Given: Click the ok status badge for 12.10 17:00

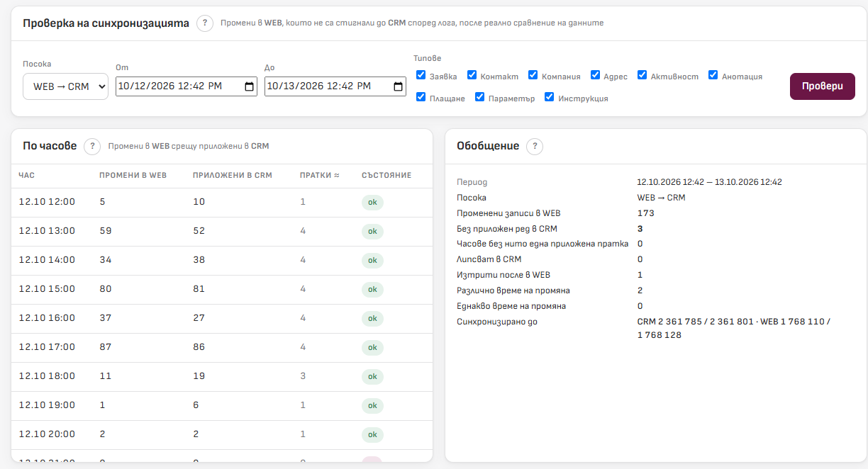Looking at the screenshot, I should (372, 348).
